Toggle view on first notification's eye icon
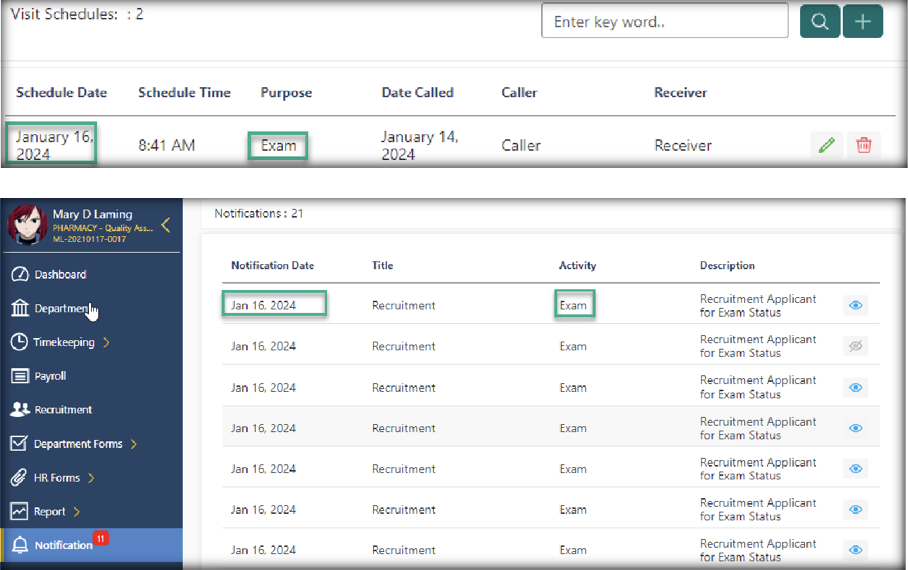 (x=855, y=306)
